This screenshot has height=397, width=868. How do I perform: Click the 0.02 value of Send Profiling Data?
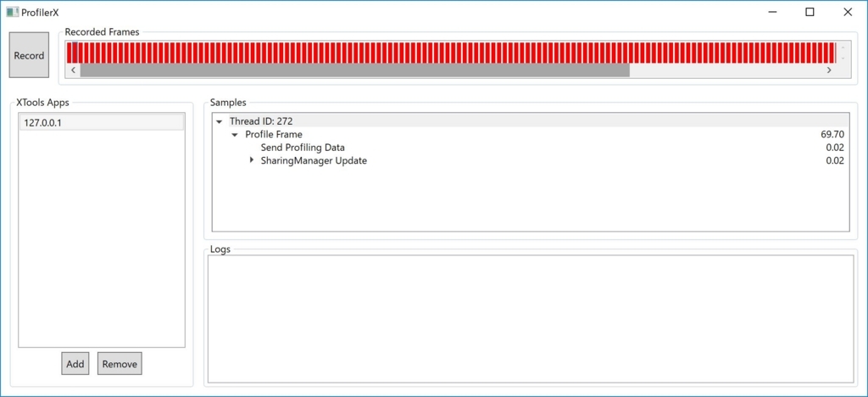click(x=835, y=148)
